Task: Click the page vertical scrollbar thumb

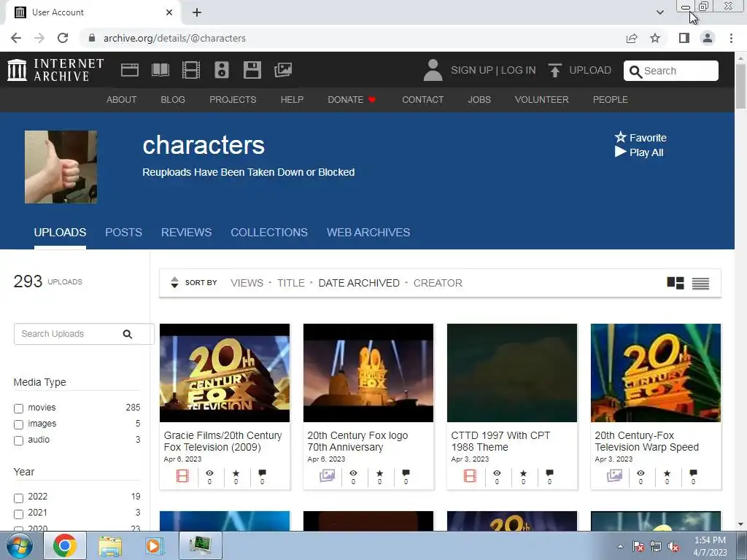Action: (741, 86)
